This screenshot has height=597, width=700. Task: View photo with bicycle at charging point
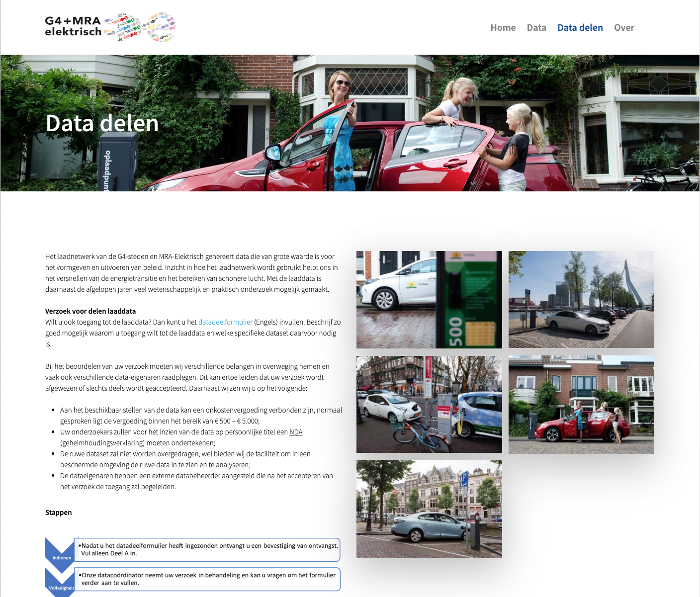click(x=429, y=404)
